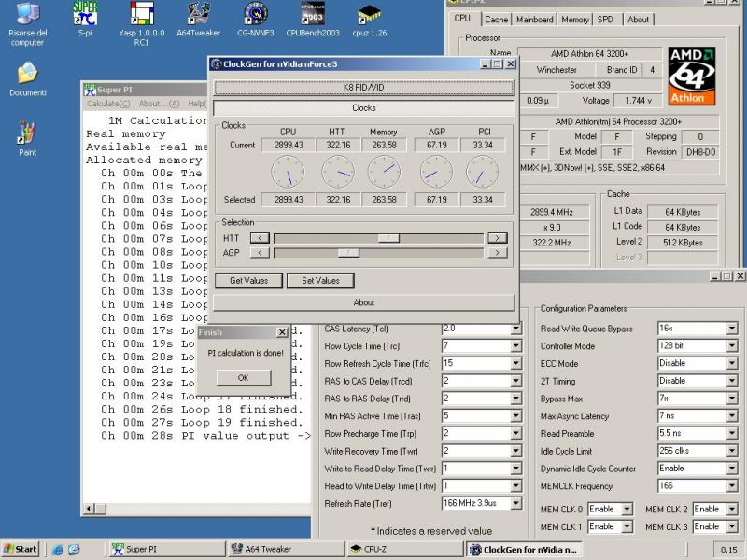The height and width of the screenshot is (560, 747).
Task: Switch to the SPD tab in CPU-Z
Action: tap(605, 20)
